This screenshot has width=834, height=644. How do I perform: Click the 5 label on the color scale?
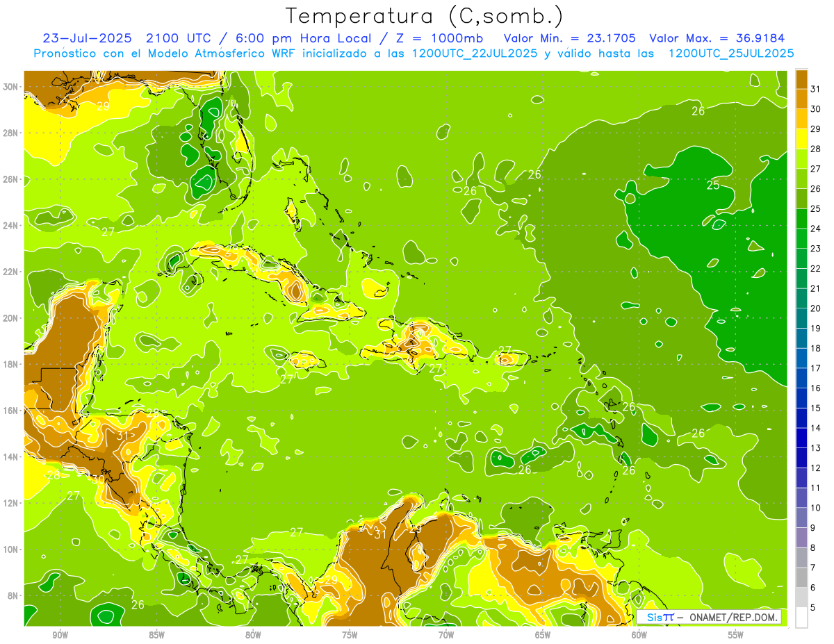[813, 608]
